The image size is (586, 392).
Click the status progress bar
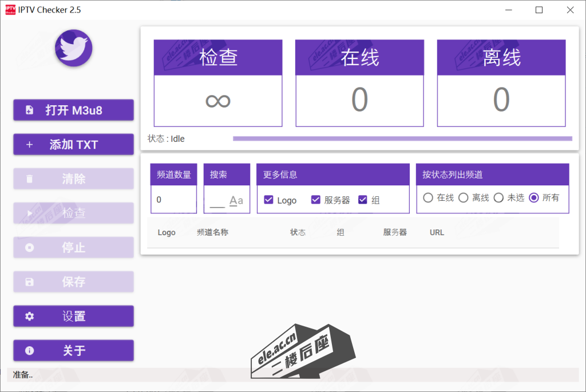[402, 138]
